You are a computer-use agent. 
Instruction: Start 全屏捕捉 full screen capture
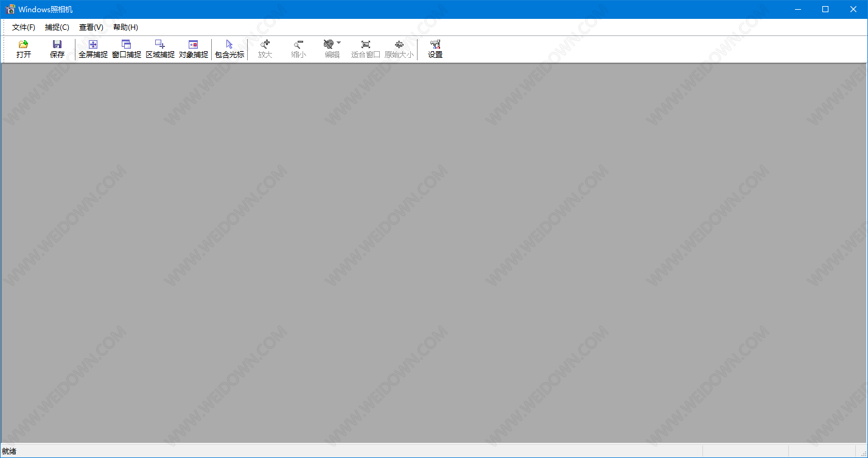coord(93,49)
